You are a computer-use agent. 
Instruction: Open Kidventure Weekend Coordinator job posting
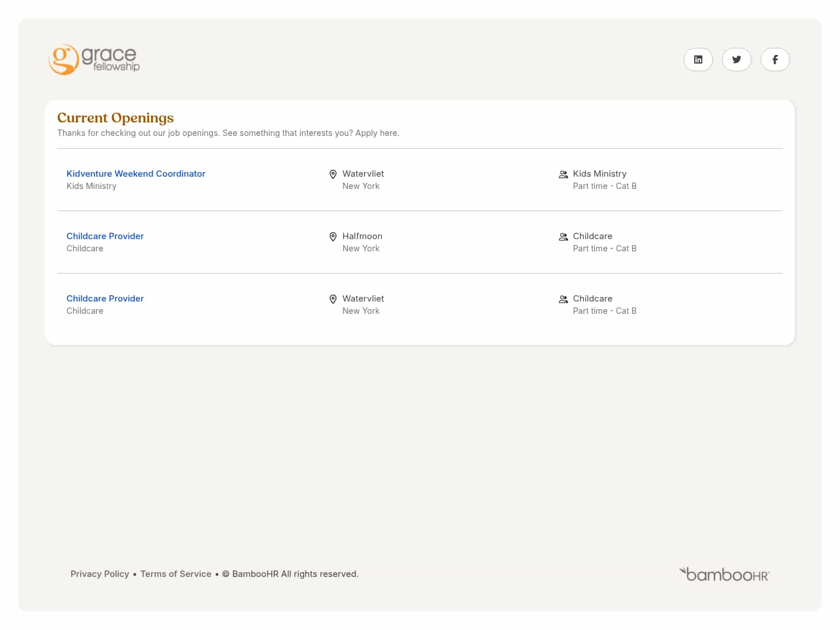coord(136,174)
